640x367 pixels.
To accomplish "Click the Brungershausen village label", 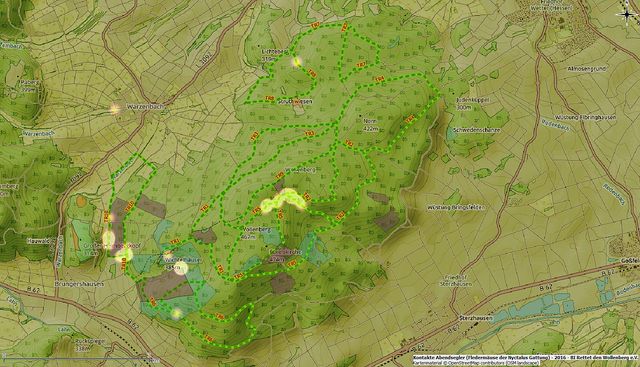I will [x=79, y=284].
